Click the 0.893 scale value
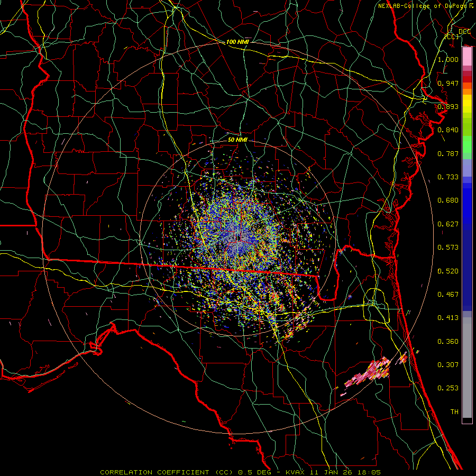Screen dimensions: 476x476 tap(448, 106)
